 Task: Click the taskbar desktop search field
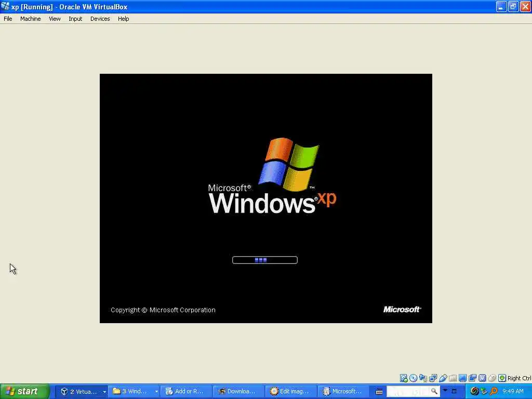coord(408,392)
